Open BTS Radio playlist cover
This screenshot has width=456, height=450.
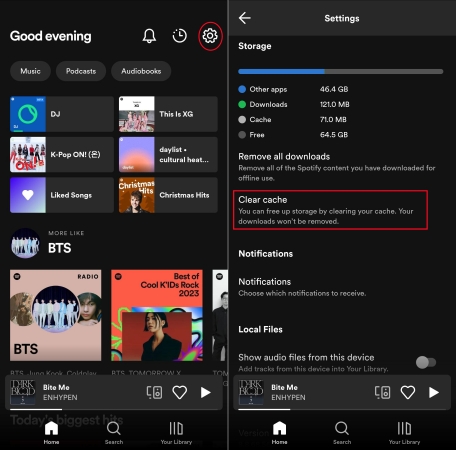tap(56, 315)
